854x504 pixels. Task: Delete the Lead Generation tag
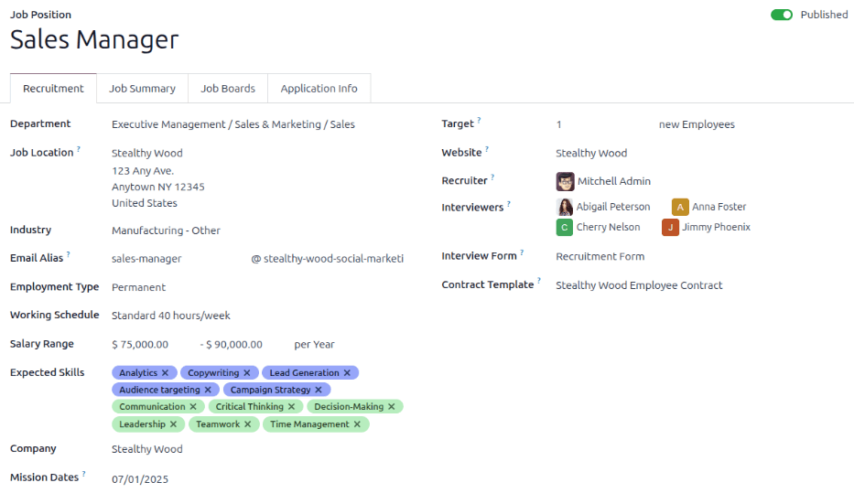[x=348, y=373]
